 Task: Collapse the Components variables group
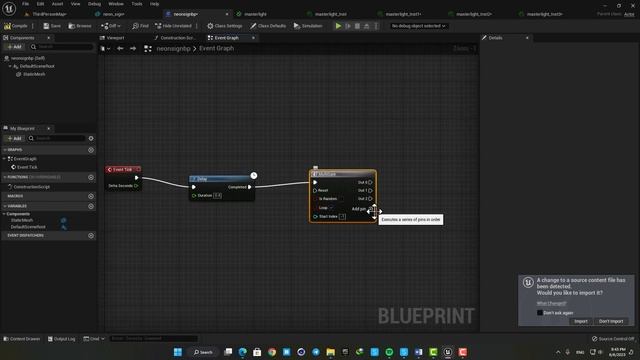pyautogui.click(x=4, y=214)
